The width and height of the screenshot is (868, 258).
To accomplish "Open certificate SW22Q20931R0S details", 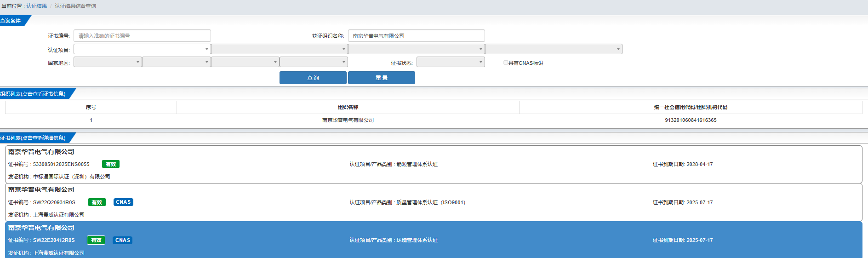I will tap(434, 202).
